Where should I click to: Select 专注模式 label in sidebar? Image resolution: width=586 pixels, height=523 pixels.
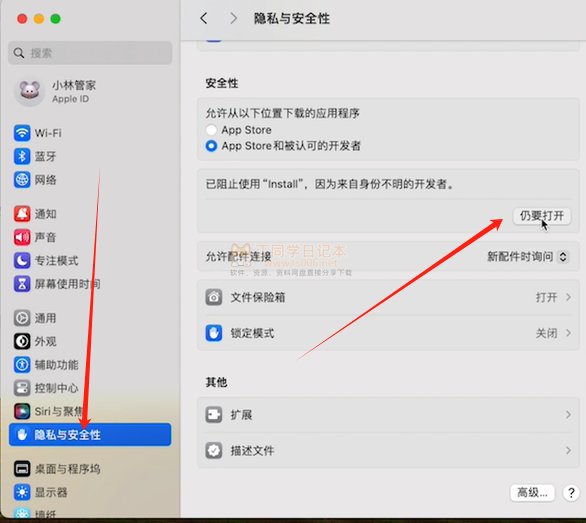56,261
